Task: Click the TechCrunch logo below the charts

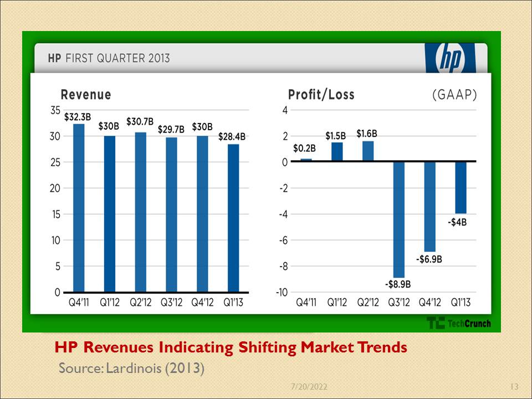Action: point(458,323)
